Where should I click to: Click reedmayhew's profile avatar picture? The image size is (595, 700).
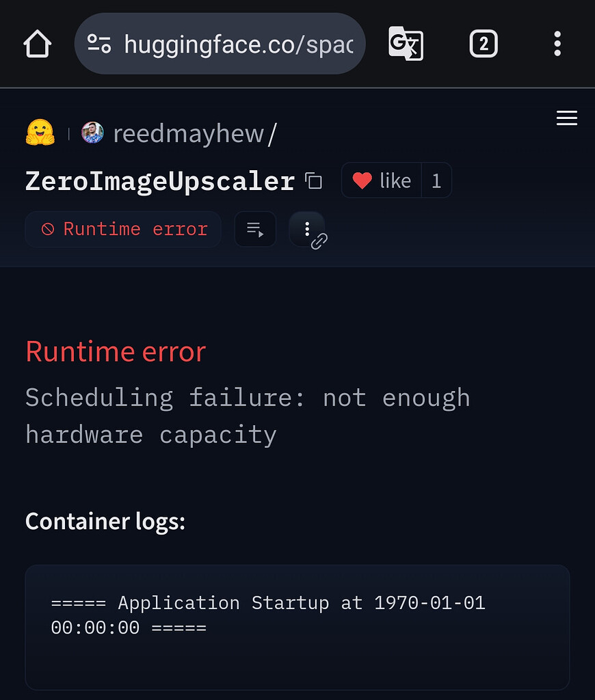coord(91,133)
